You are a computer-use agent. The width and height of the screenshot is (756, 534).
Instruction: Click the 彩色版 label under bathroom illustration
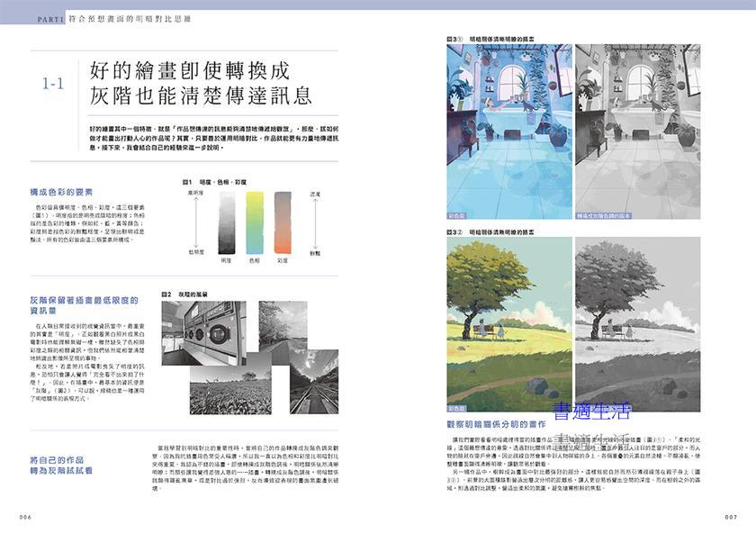click(x=457, y=216)
